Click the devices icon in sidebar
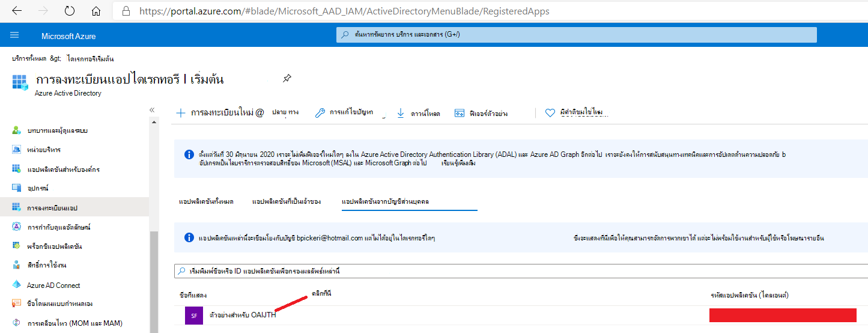Viewport: 868px width, 333px height. pyautogui.click(x=17, y=188)
